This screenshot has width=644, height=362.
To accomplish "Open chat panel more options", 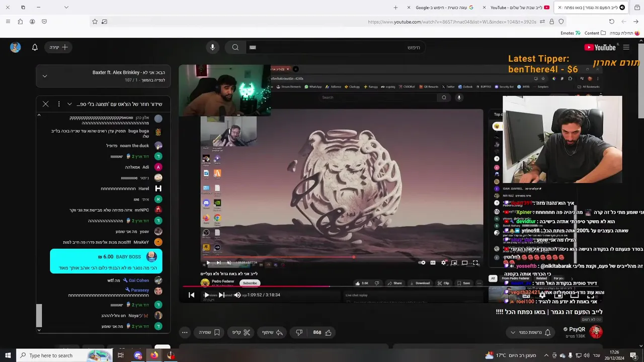I will 59,104.
